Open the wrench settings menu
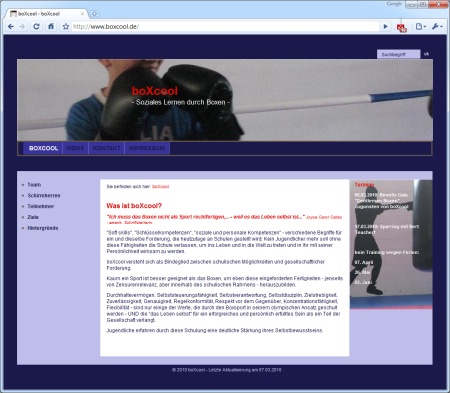Viewport: 450px width, 393px height. [x=437, y=27]
